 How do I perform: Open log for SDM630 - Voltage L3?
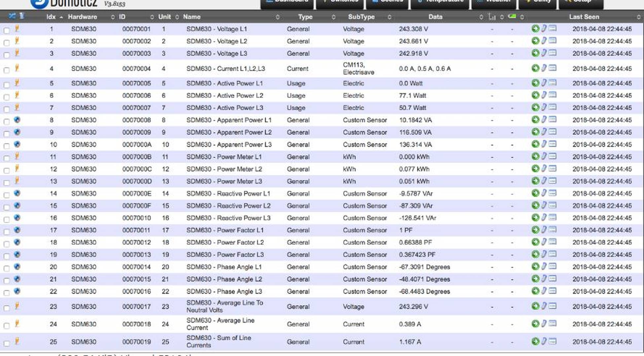[553, 53]
